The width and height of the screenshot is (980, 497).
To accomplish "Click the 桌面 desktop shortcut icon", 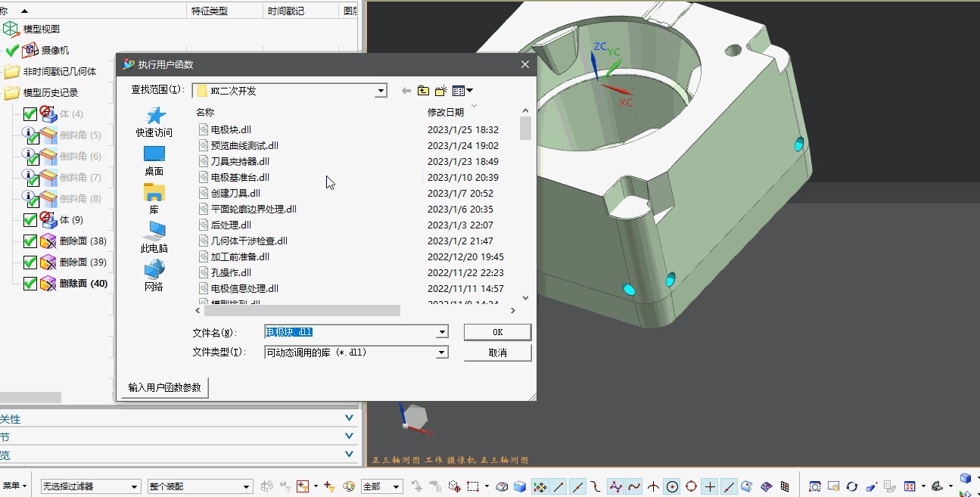I will tap(154, 160).
